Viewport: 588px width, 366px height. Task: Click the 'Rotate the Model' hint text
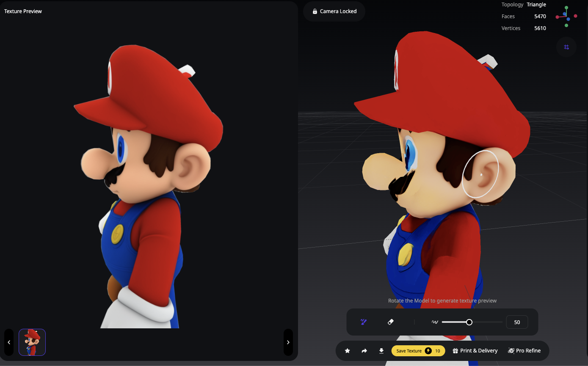click(442, 301)
